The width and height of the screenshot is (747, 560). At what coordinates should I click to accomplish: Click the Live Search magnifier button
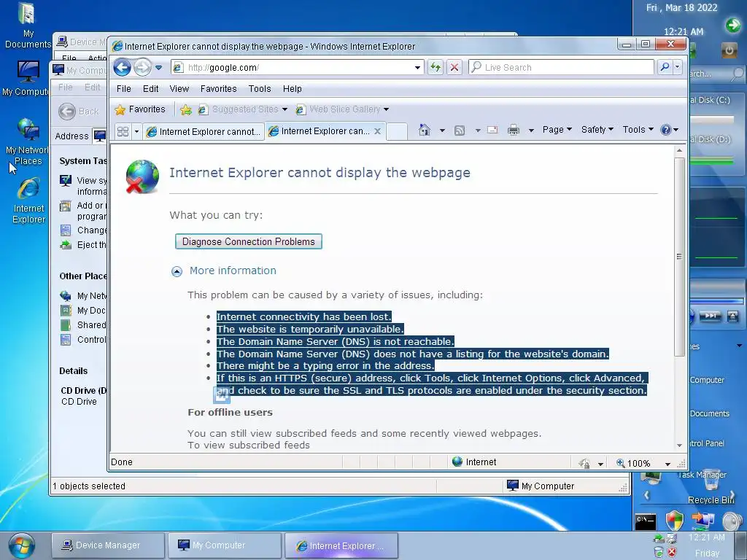(x=665, y=67)
